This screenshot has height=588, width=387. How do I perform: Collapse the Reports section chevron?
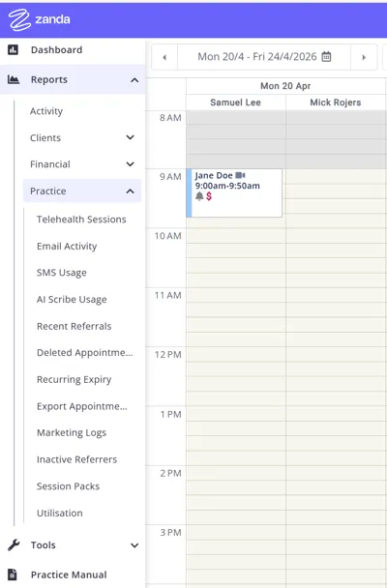[134, 80]
